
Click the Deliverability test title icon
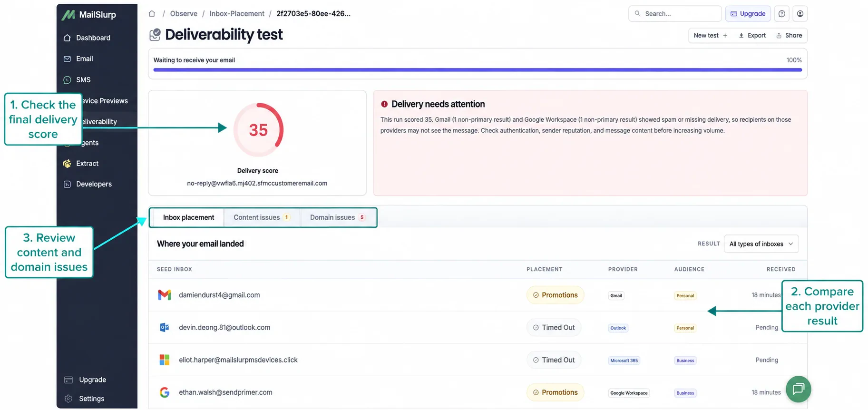[x=155, y=35]
